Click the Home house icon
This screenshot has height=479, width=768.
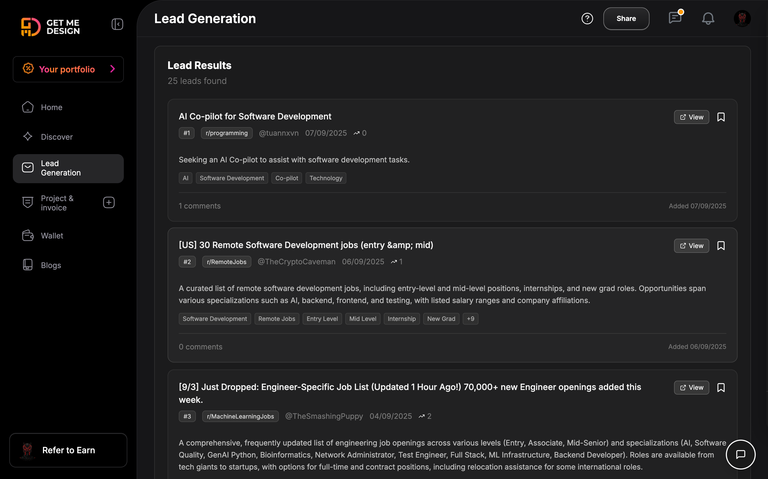coord(28,107)
